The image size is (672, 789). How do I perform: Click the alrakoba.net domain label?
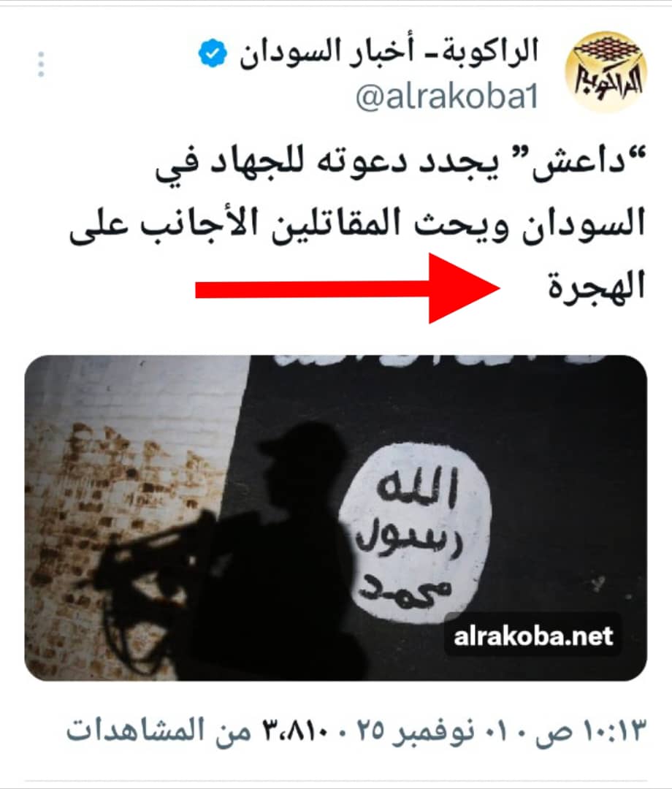coord(533,636)
